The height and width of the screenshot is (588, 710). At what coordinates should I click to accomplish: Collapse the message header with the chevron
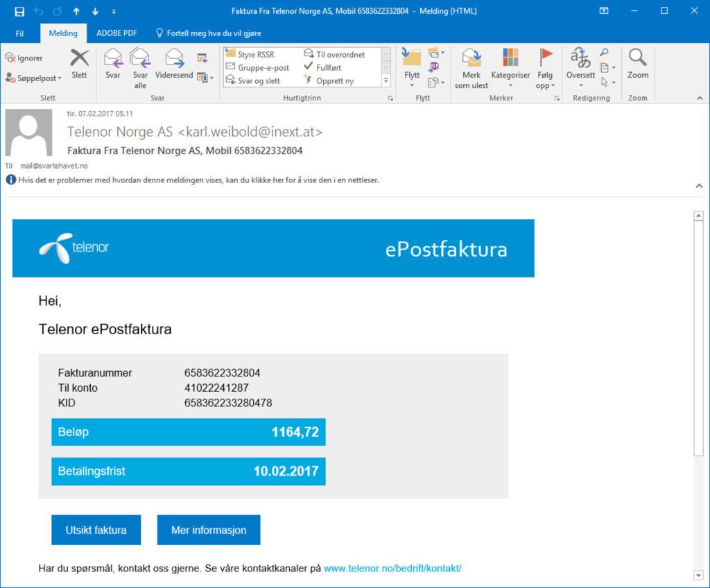pyautogui.click(x=699, y=186)
